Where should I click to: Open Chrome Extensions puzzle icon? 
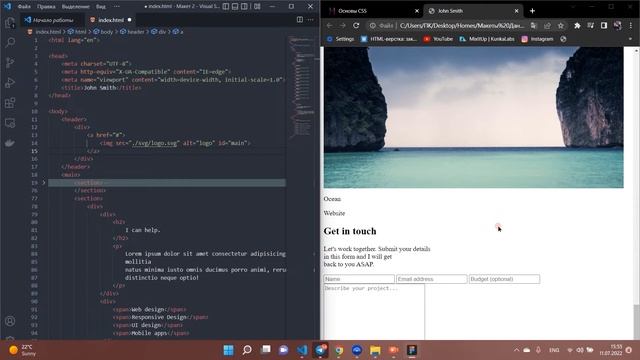577,25
